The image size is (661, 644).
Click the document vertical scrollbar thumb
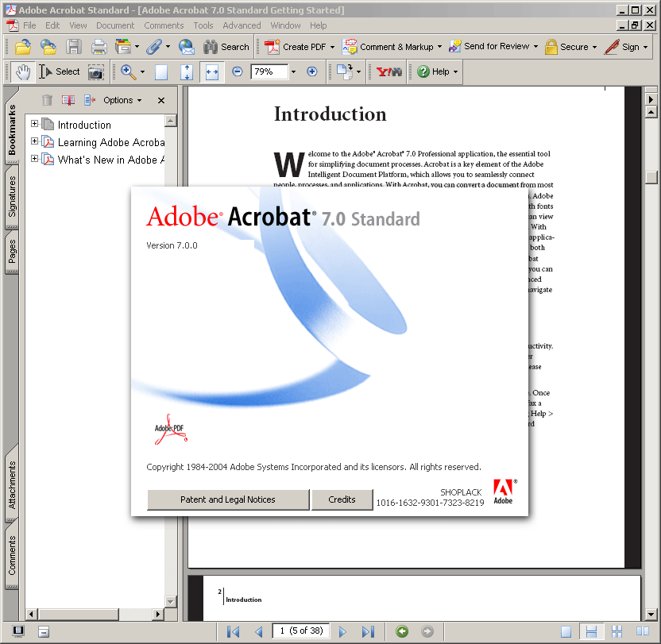click(x=651, y=177)
